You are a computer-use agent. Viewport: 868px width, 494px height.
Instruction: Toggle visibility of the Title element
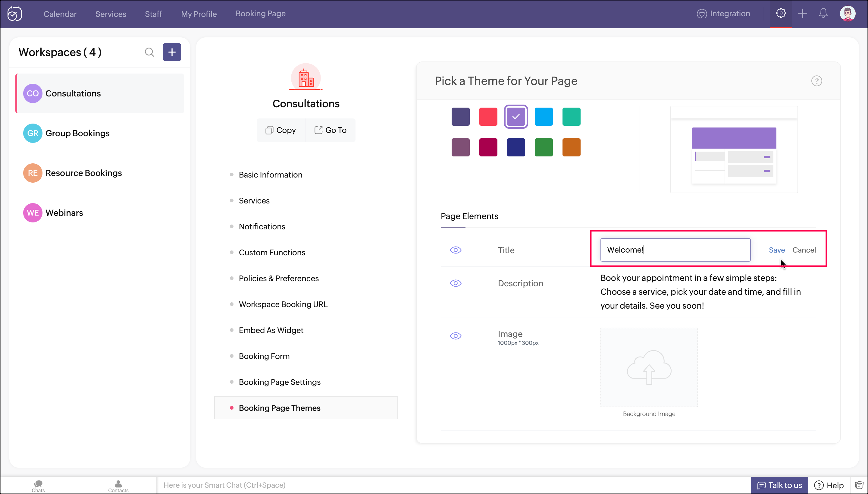coord(455,250)
